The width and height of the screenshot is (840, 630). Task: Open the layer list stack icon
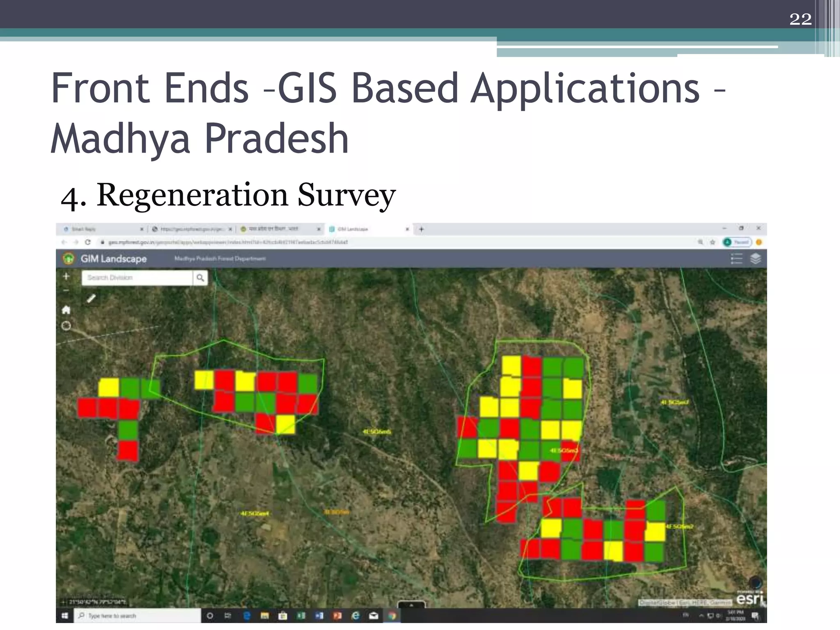756,259
